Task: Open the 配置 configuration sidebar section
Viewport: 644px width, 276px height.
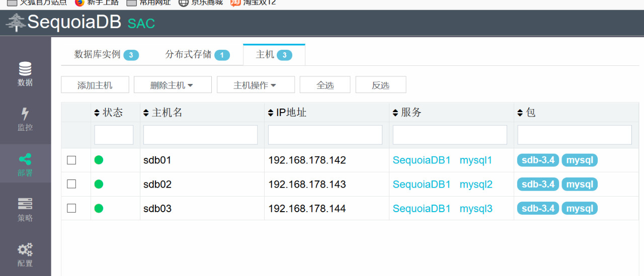Action: coord(25,255)
